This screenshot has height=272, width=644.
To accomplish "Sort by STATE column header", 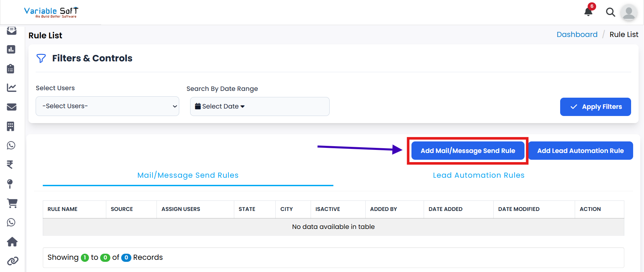I will point(255,209).
